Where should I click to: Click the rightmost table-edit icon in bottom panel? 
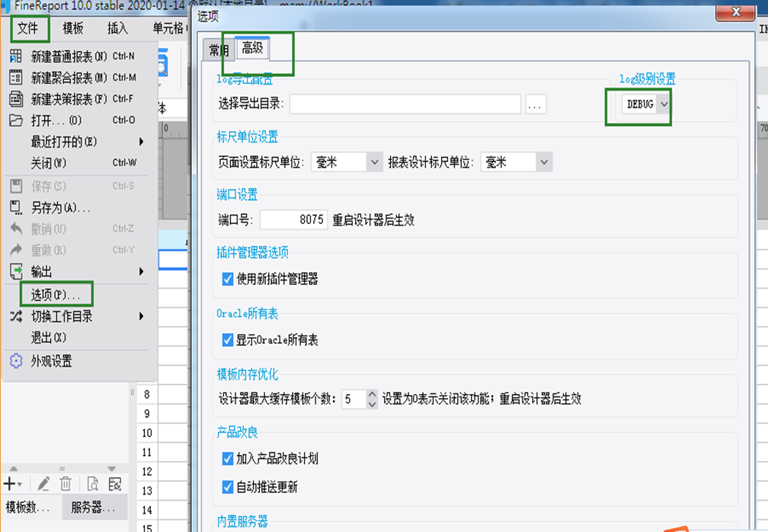coord(114,484)
